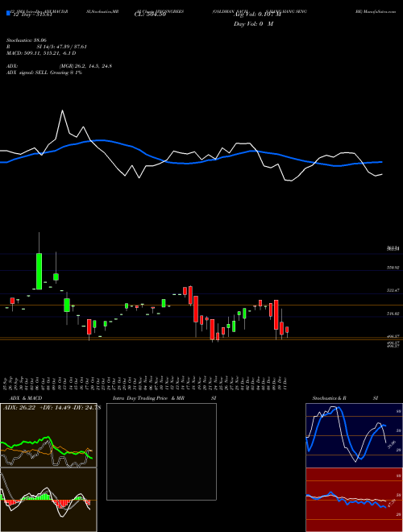Select the 'Stochastics: 38.06' header line
This screenshot has height=532, width=403.
pyautogui.click(x=26, y=39)
